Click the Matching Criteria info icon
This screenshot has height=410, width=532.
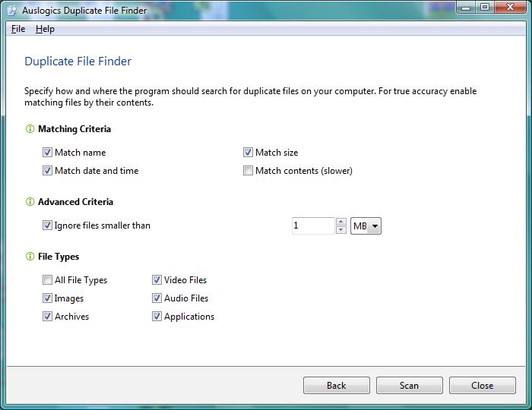[30, 129]
